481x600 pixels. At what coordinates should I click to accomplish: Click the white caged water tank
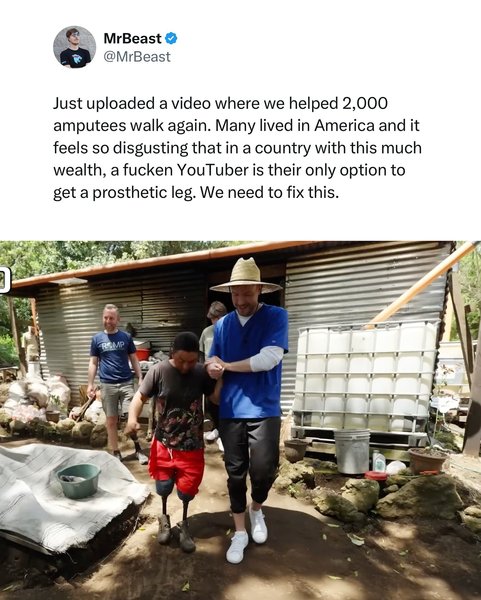pos(364,378)
